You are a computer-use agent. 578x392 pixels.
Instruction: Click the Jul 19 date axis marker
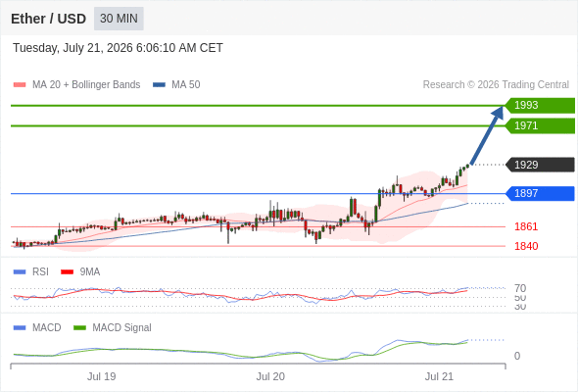101,376
